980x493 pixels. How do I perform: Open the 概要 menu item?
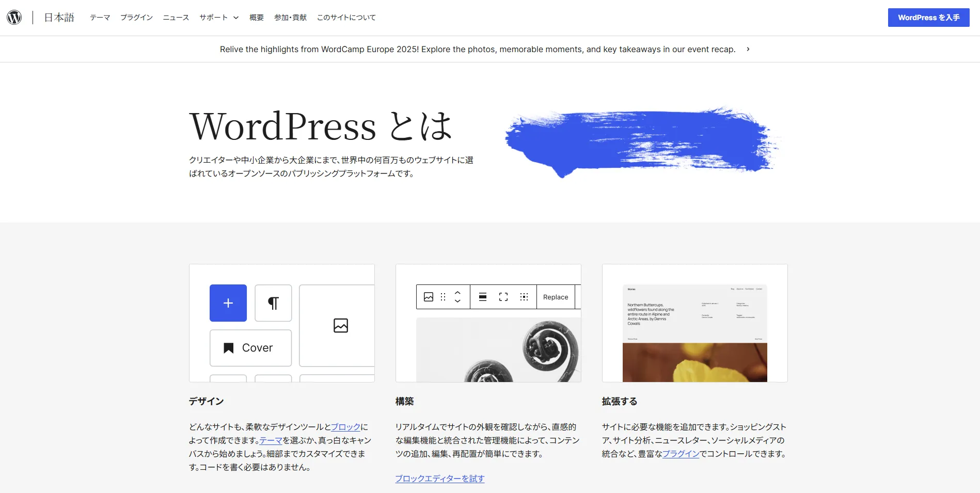pyautogui.click(x=257, y=18)
